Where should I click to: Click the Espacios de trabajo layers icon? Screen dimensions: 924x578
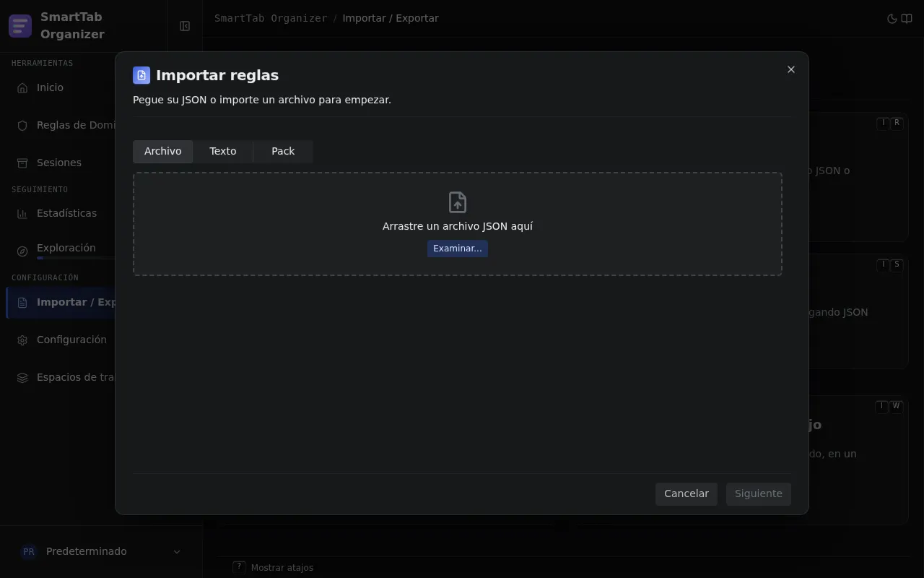coord(22,377)
